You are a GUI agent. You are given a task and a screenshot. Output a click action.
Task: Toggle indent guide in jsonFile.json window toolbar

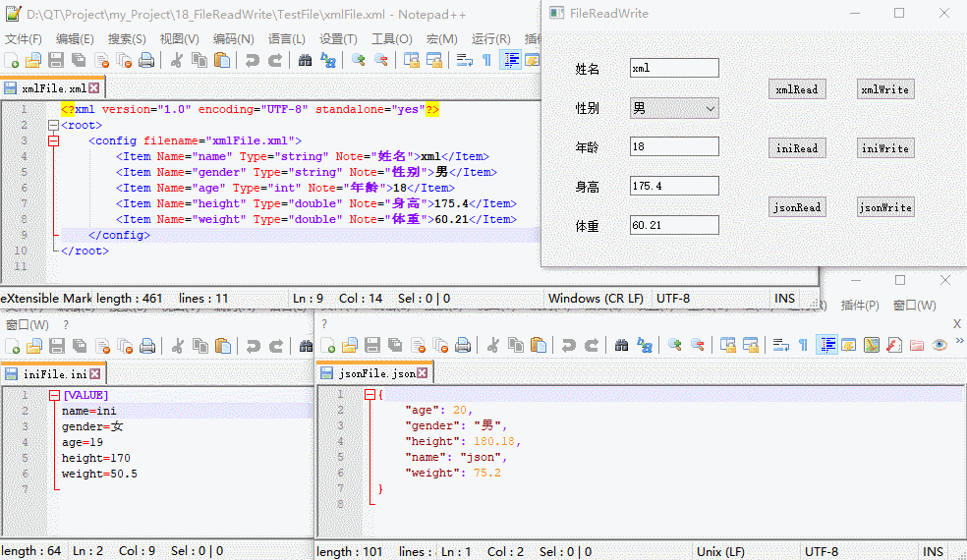click(827, 346)
